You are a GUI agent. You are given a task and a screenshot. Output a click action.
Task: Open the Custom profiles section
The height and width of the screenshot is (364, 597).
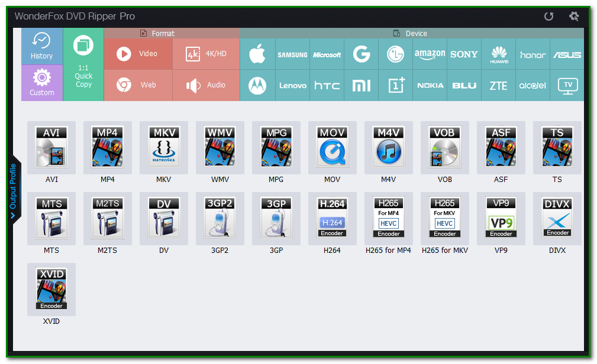point(42,83)
